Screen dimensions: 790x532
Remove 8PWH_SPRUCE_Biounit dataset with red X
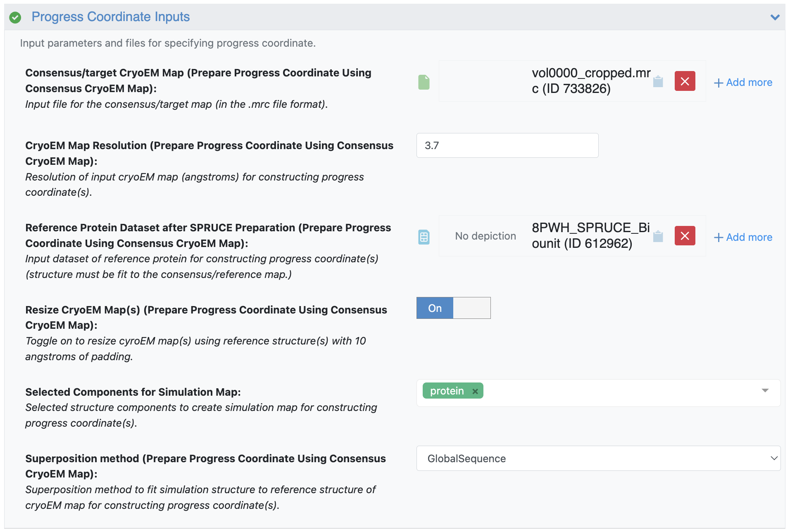[x=685, y=236]
